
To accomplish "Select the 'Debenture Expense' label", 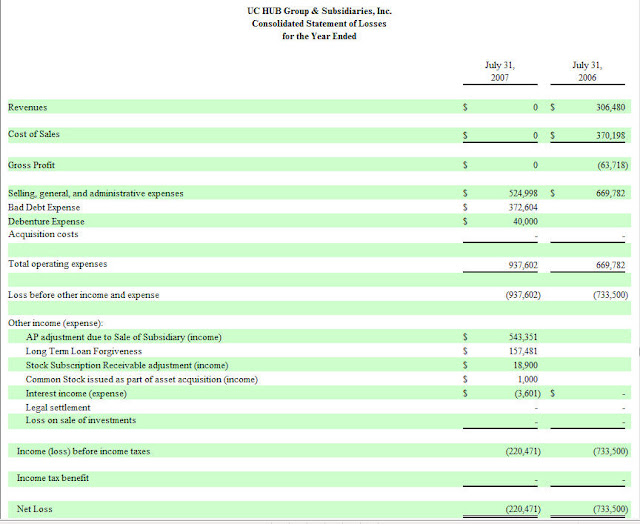I will 46,222.
